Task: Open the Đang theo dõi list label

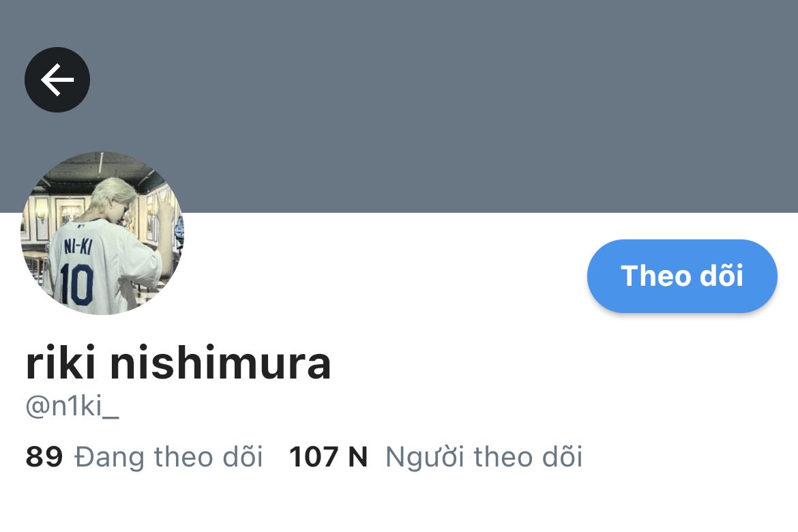Action: [168, 457]
